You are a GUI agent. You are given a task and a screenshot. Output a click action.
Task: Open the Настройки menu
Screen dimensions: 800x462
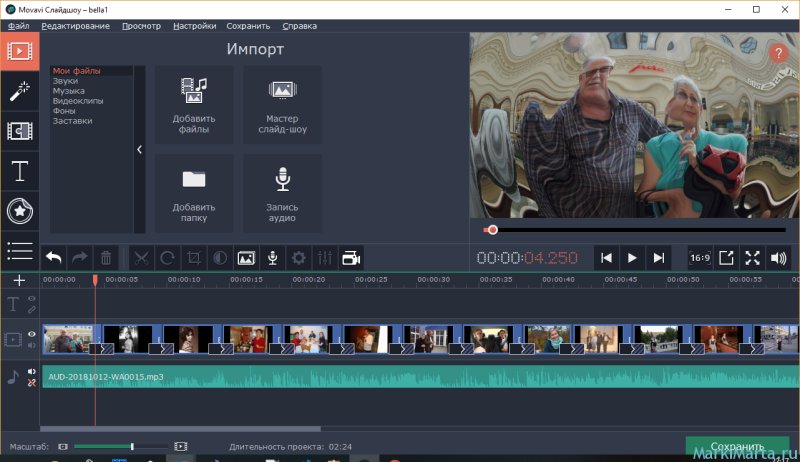(x=194, y=26)
